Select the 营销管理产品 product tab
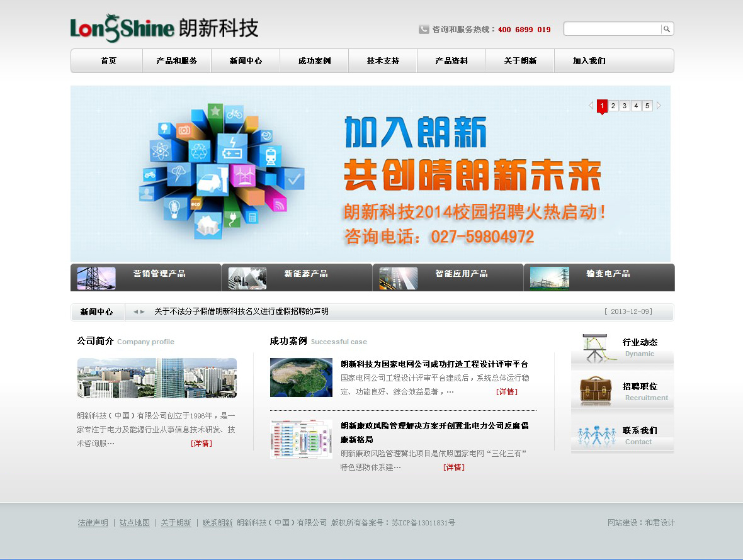The width and height of the screenshot is (743, 560). tap(146, 277)
